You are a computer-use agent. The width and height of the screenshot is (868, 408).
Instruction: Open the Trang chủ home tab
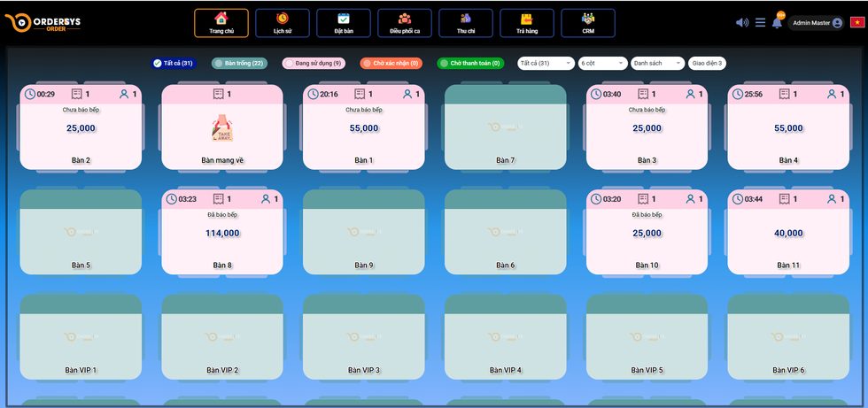[x=221, y=23]
